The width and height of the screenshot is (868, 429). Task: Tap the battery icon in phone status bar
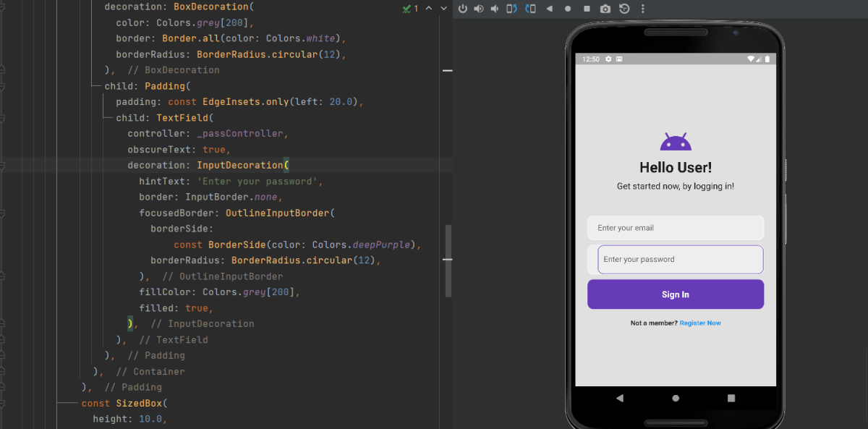(767, 59)
